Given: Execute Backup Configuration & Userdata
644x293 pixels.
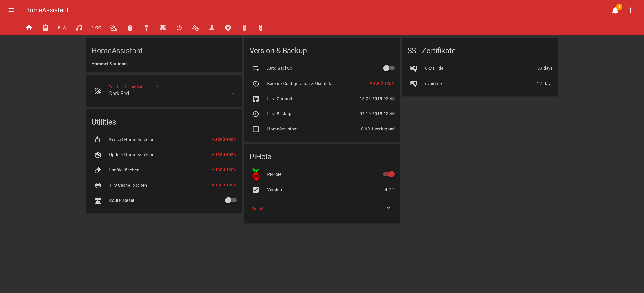Looking at the screenshot, I should pyautogui.click(x=382, y=83).
